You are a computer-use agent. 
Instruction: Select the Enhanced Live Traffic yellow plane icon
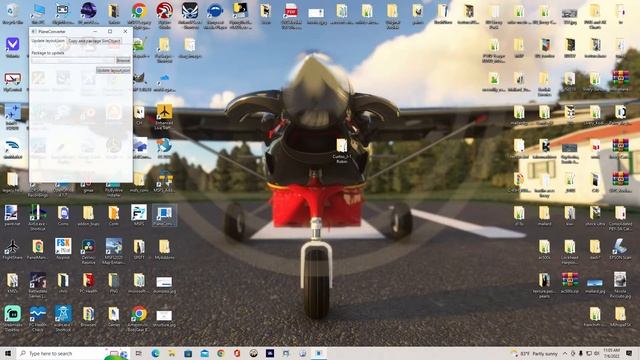(x=164, y=116)
